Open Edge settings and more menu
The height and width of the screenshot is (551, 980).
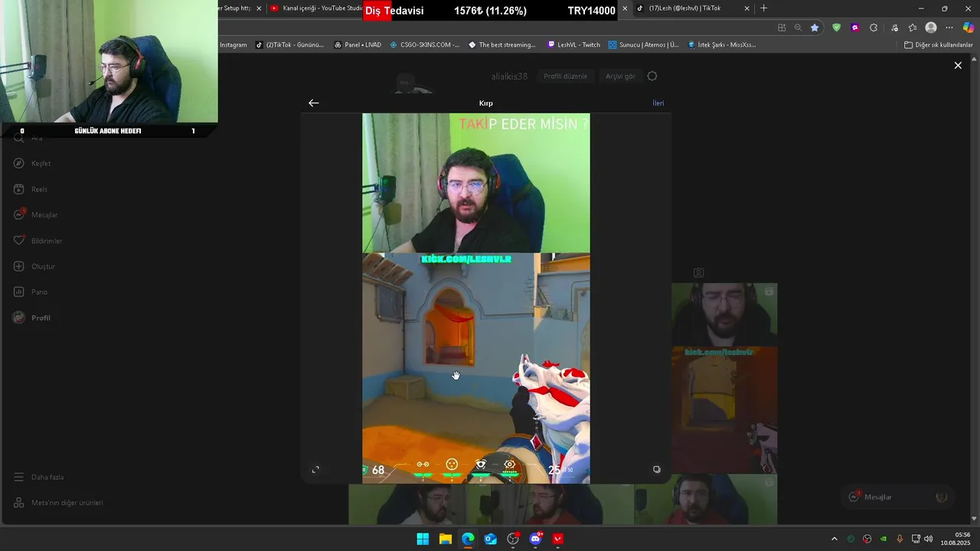[x=949, y=28]
